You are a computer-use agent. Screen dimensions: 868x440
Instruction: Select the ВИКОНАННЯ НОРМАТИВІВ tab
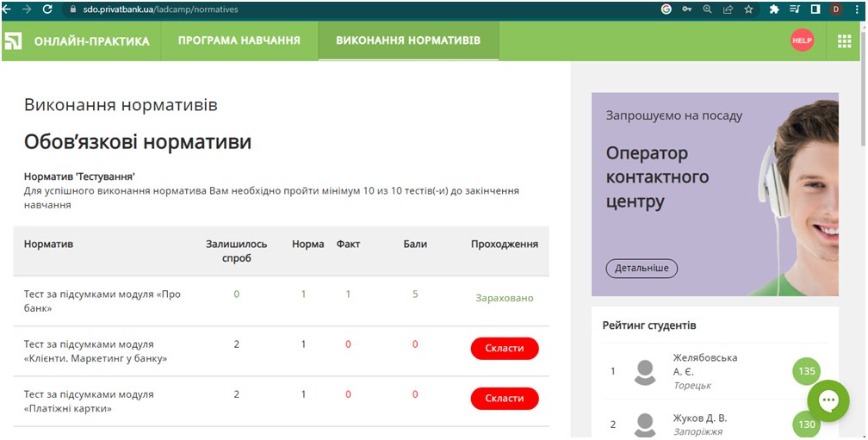(408, 40)
